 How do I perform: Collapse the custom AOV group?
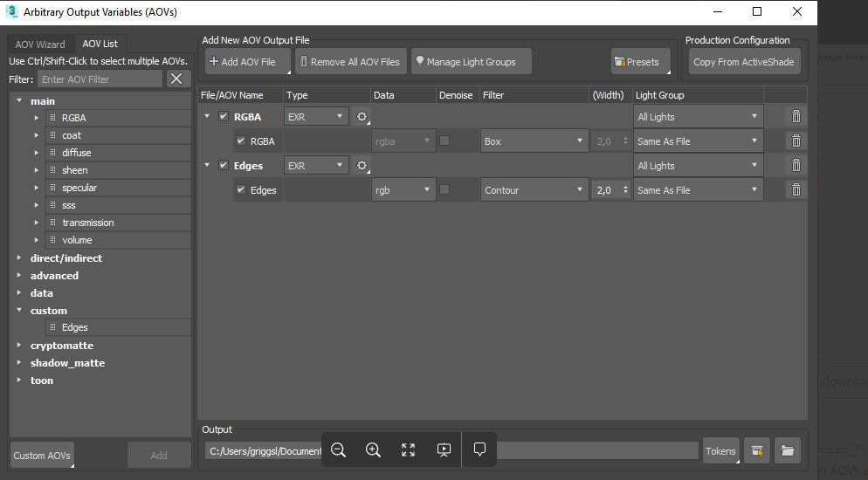tap(19, 310)
